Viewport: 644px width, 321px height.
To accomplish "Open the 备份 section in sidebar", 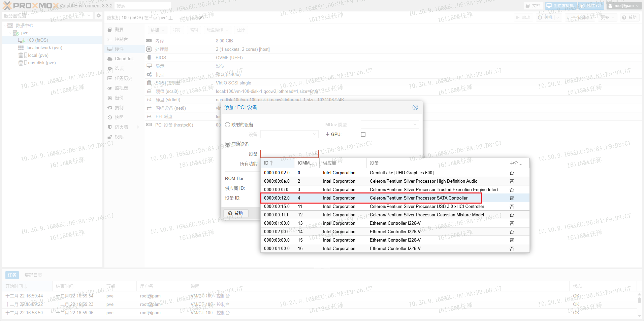I will click(119, 98).
